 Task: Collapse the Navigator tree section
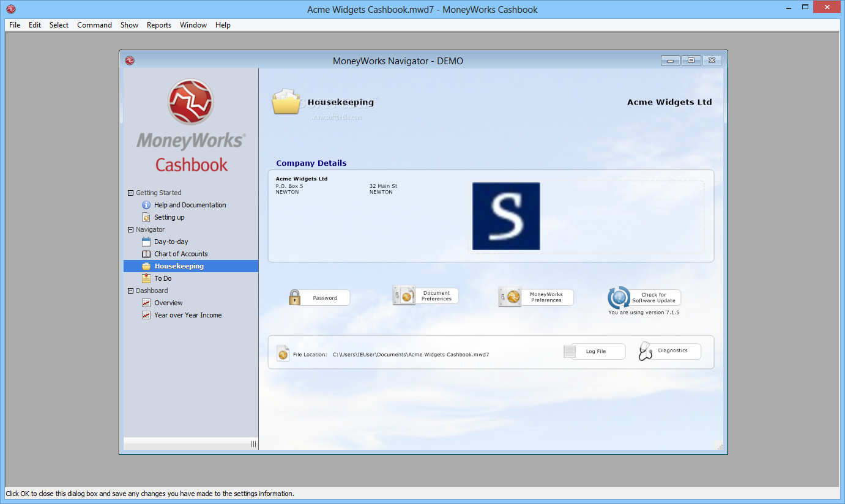pos(130,229)
